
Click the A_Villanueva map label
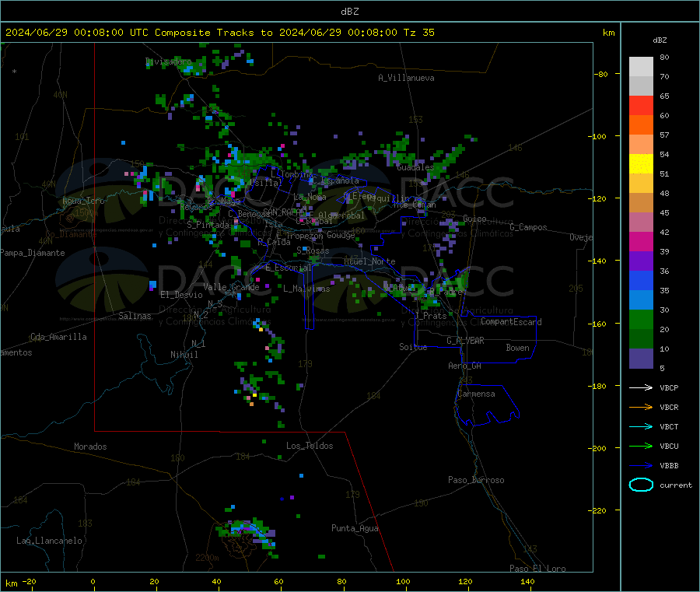point(406,78)
